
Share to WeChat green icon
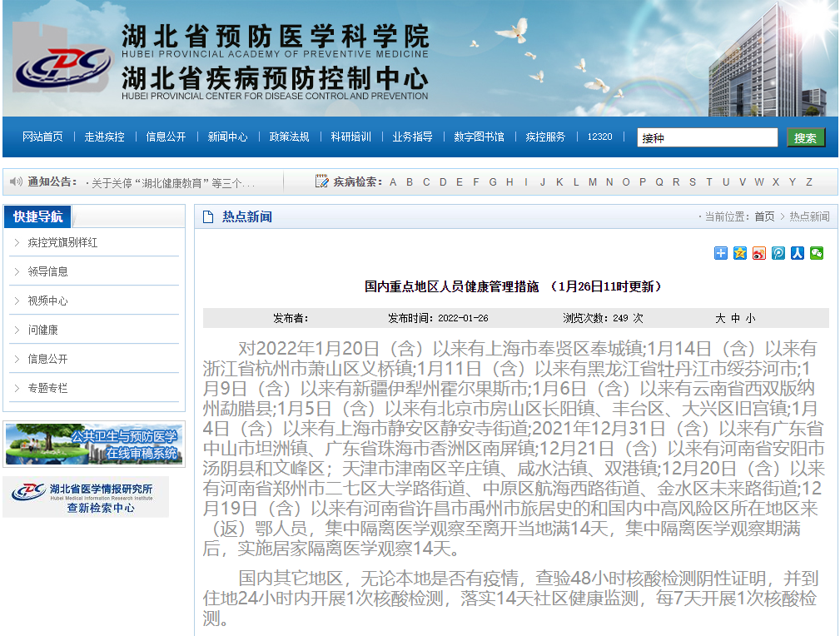point(816,253)
